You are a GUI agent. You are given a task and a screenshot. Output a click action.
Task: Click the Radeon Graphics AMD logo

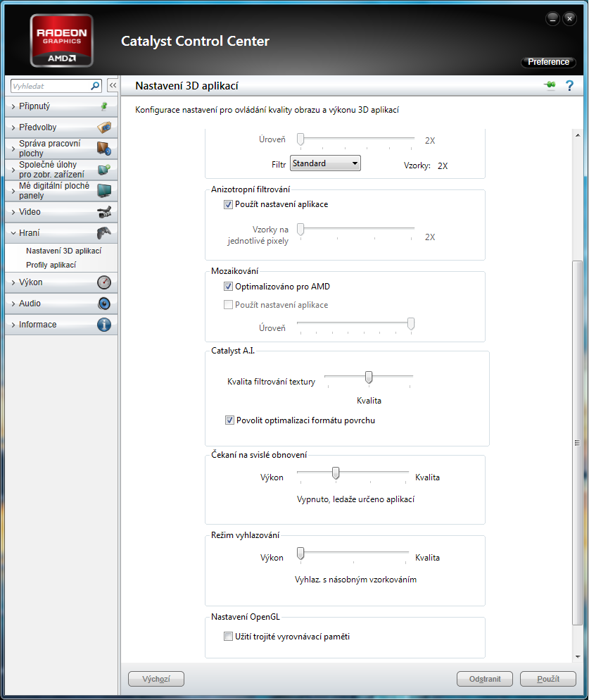coord(62,41)
